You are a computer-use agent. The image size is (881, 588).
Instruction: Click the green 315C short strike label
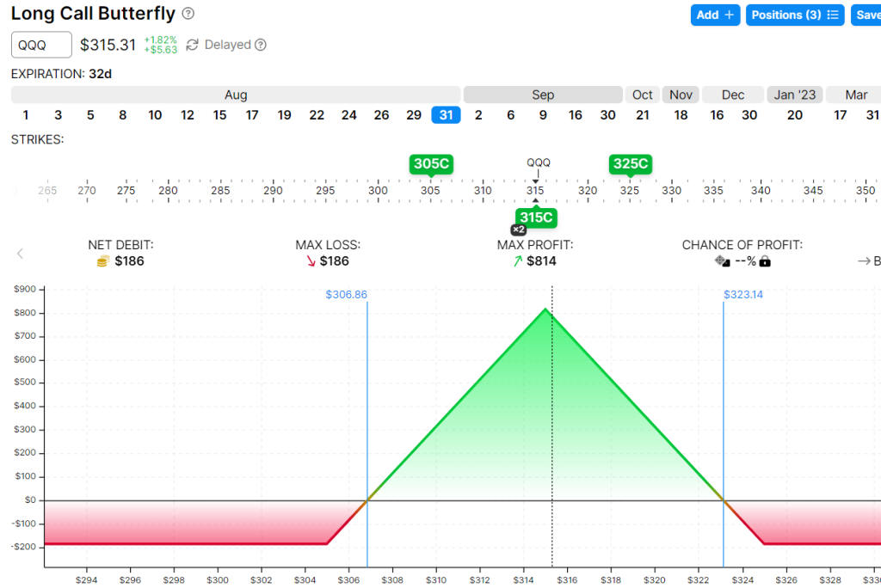click(534, 217)
